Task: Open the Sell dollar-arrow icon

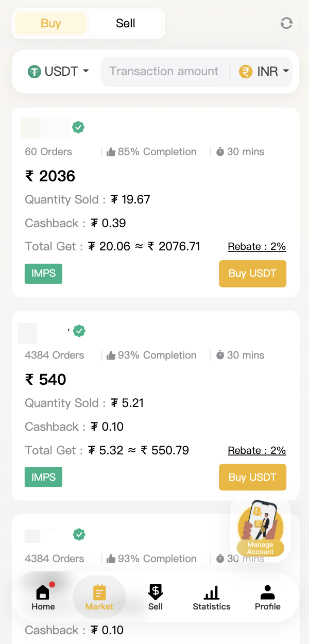Action: coord(156,592)
